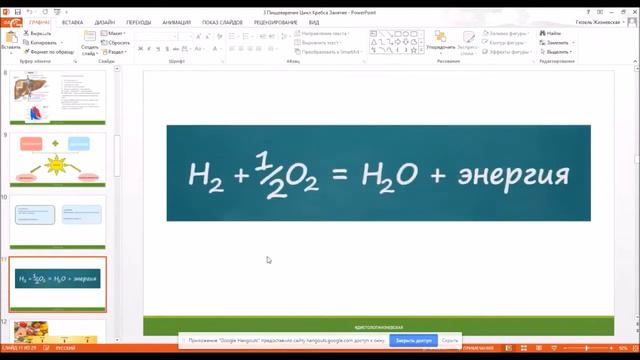
Task: Open font color A dropdown
Action: pos(216,49)
